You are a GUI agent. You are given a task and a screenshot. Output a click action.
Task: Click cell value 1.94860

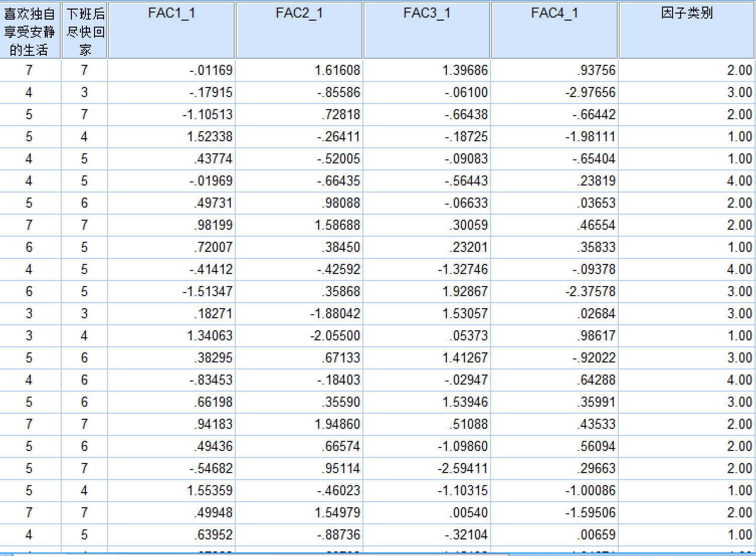[337, 424]
